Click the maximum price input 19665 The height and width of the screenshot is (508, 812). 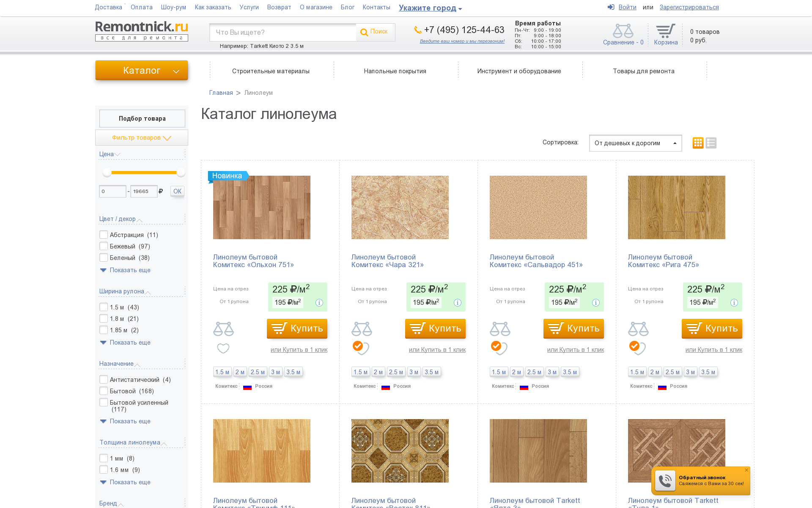point(144,191)
